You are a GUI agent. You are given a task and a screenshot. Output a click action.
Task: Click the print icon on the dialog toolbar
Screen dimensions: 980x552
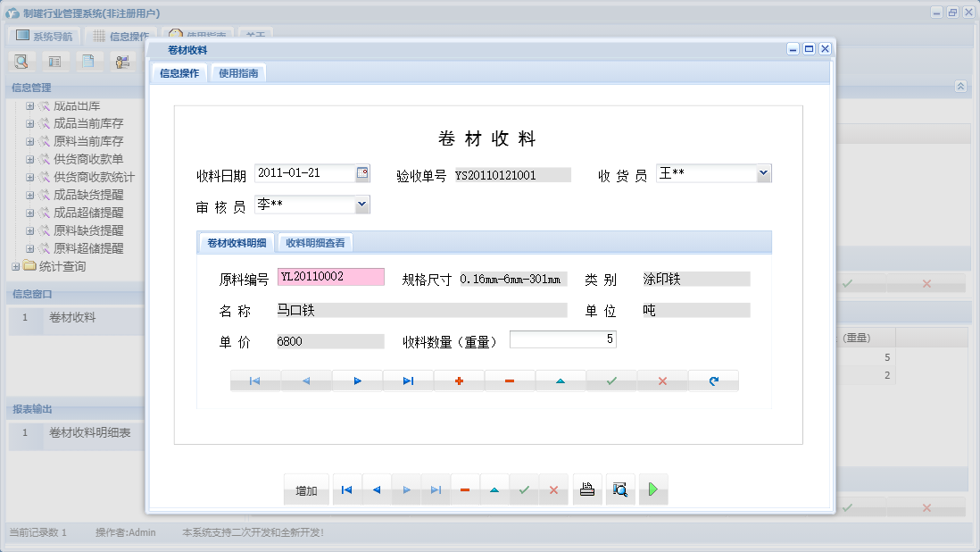pos(586,489)
